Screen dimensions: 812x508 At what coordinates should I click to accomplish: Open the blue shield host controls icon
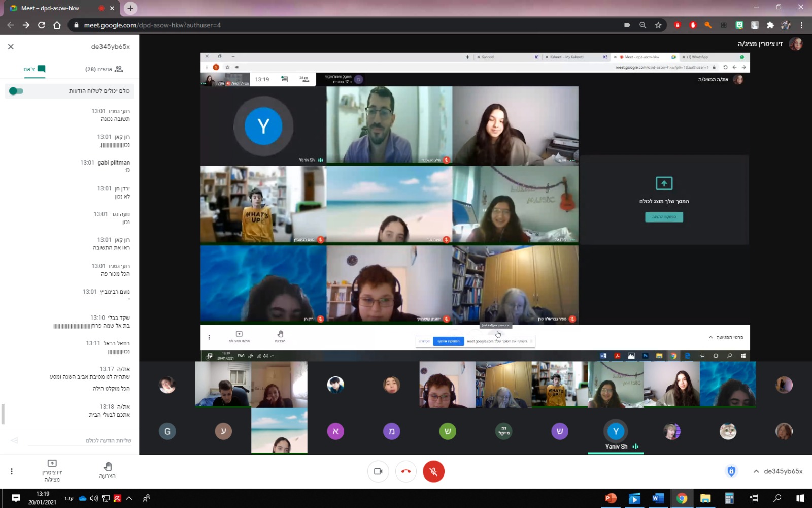[731, 471]
